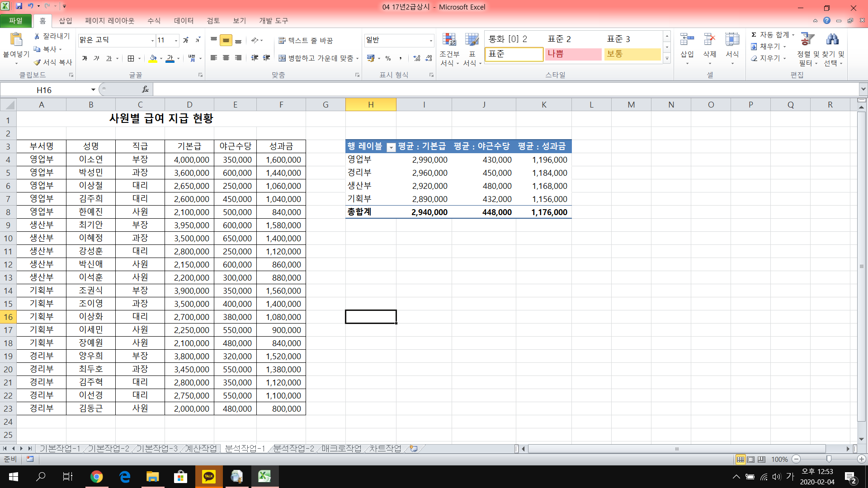Click the Format Painter (서식 복사) brush icon
The width and height of the screenshot is (868, 488).
pyautogui.click(x=37, y=62)
